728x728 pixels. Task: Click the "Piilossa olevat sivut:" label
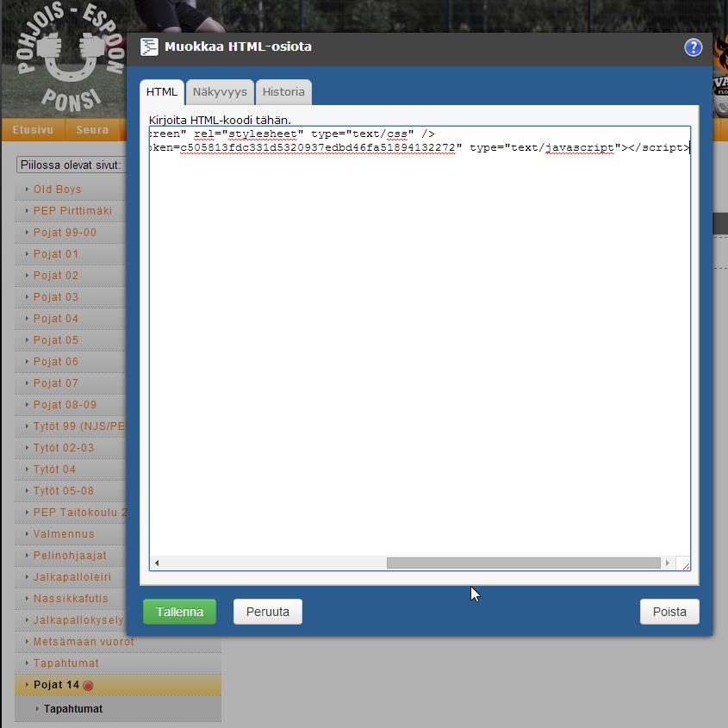coord(71,165)
